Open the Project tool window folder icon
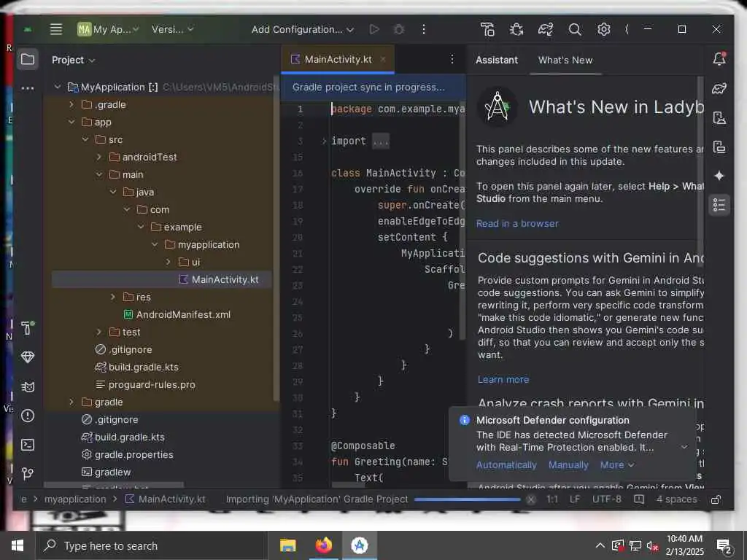This screenshot has width=747, height=560. click(x=28, y=60)
